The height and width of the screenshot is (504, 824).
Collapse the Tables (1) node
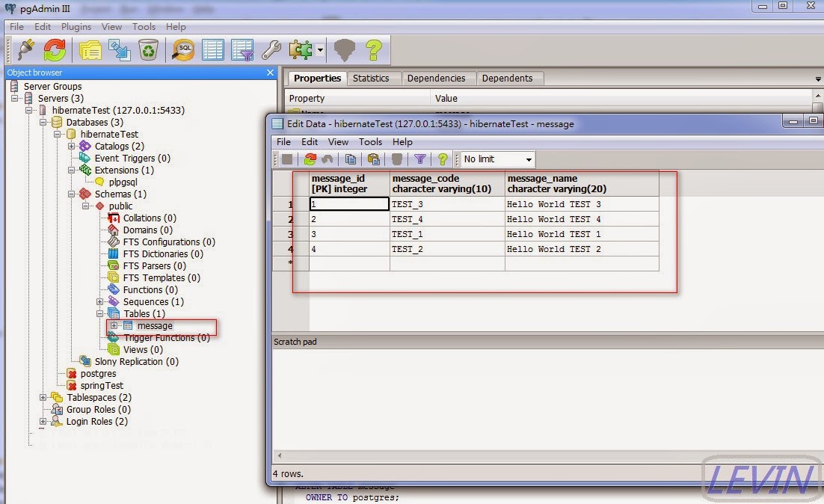pyautogui.click(x=100, y=314)
